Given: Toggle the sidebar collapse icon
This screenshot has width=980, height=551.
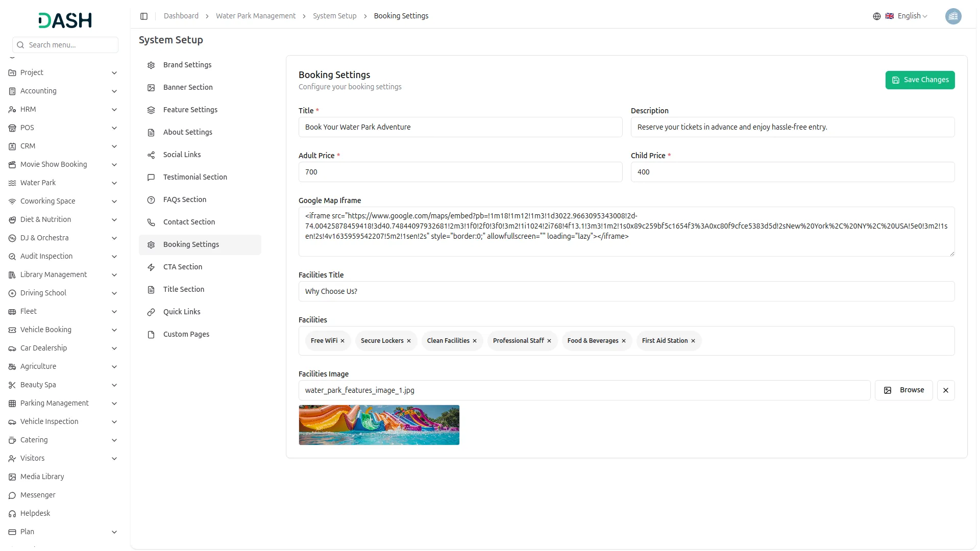Looking at the screenshot, I should point(144,16).
